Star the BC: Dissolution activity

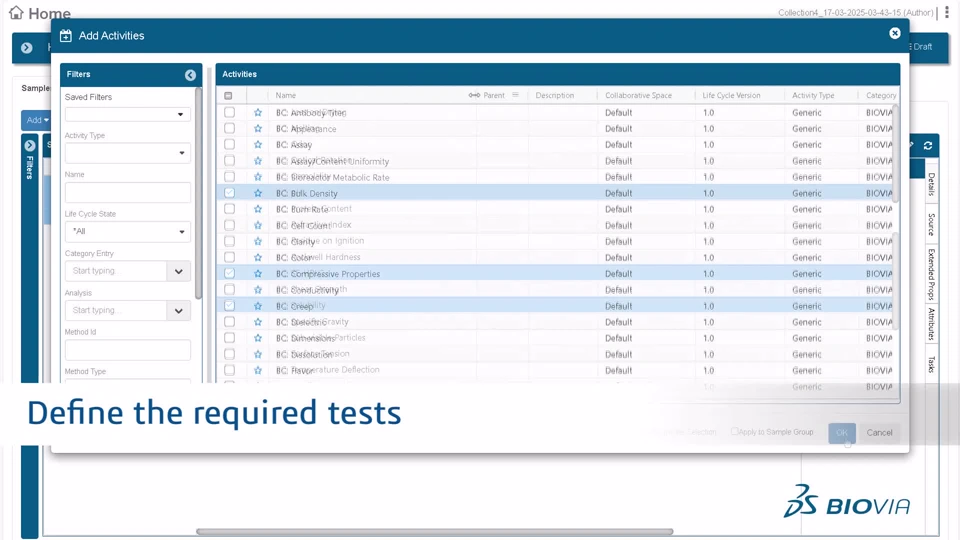[x=258, y=354]
